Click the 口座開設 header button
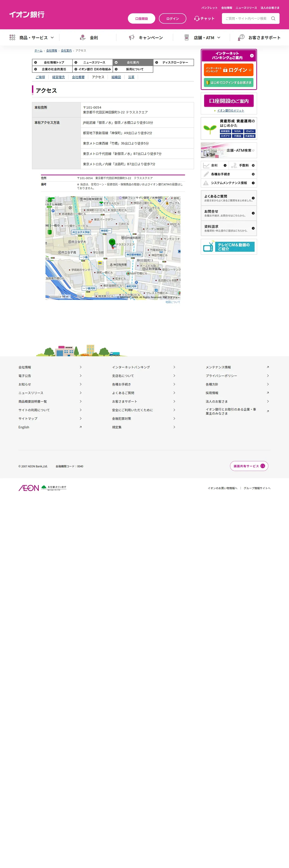 point(141,18)
